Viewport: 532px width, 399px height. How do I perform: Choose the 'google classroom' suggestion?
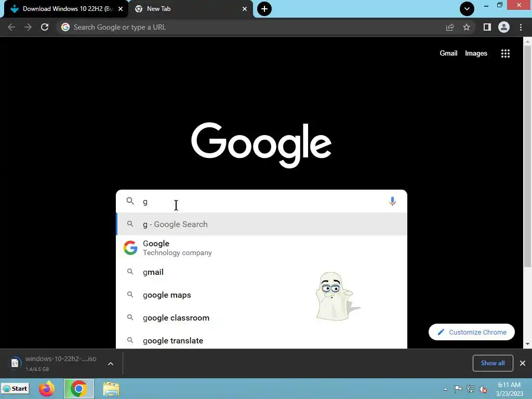[261, 318]
